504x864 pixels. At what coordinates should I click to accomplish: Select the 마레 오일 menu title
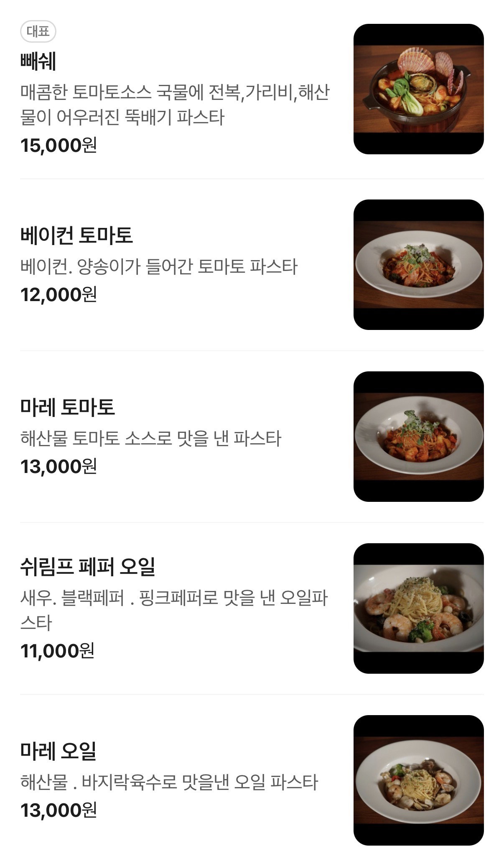[58, 751]
